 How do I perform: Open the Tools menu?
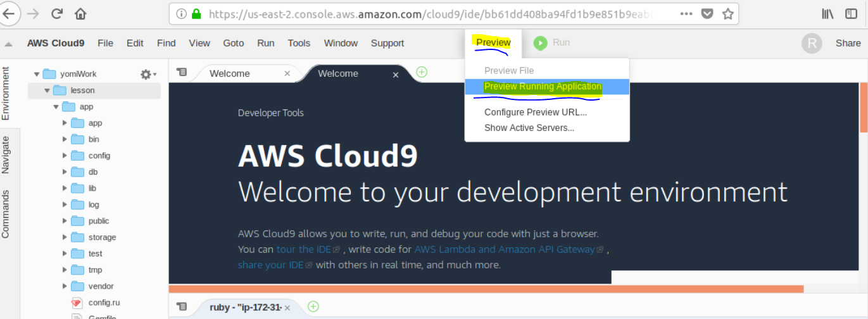tap(299, 43)
